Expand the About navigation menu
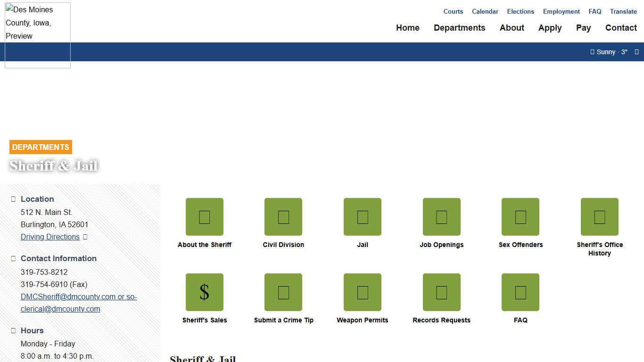 512,28
